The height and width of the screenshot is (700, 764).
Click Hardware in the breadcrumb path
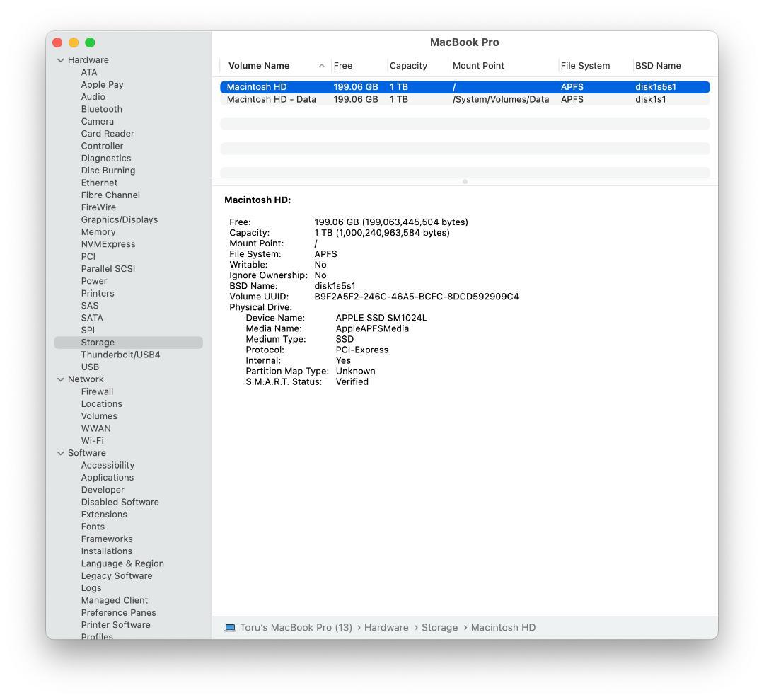[386, 627]
